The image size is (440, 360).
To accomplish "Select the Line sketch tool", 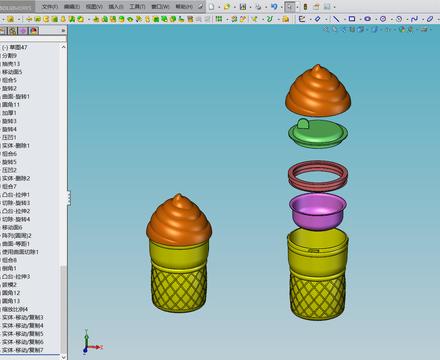I will point(336,19).
